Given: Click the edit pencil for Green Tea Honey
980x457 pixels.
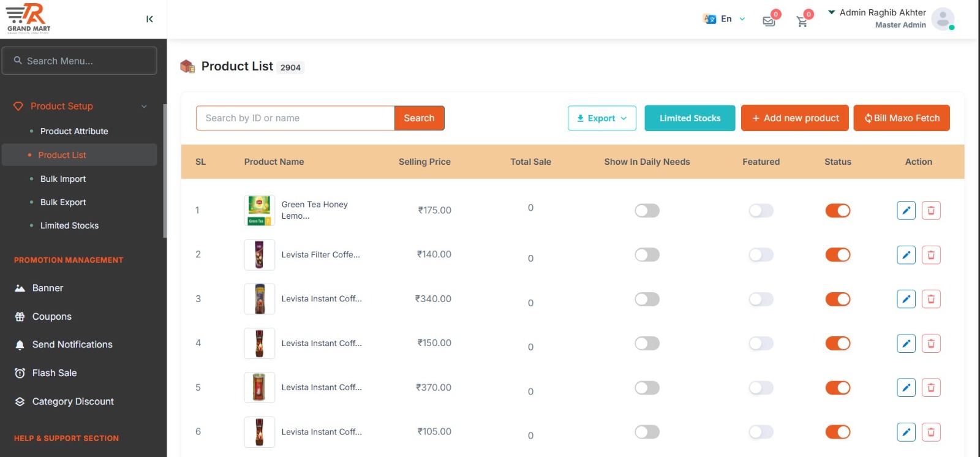Looking at the screenshot, I should tap(906, 210).
